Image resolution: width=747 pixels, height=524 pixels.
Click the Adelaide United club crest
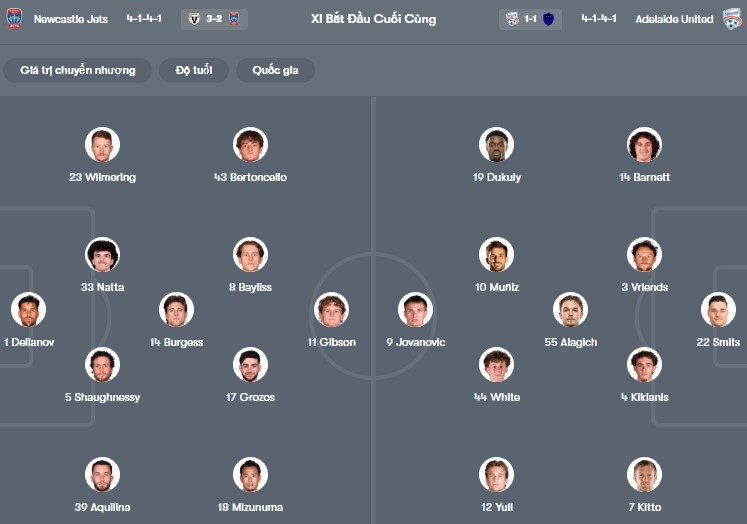(x=732, y=19)
